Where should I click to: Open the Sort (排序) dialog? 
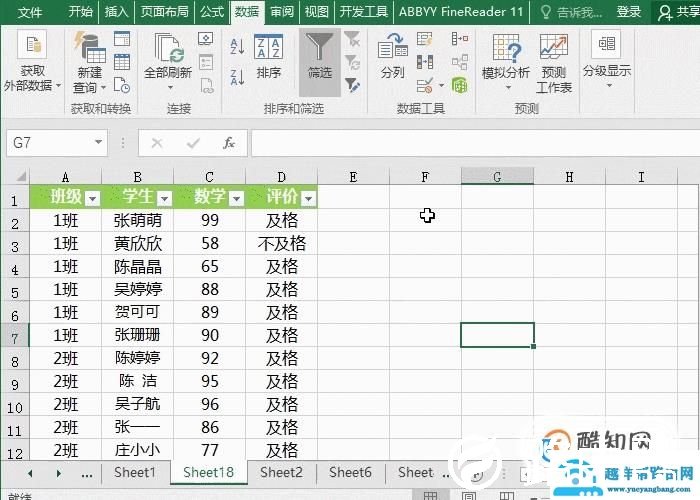[x=268, y=57]
